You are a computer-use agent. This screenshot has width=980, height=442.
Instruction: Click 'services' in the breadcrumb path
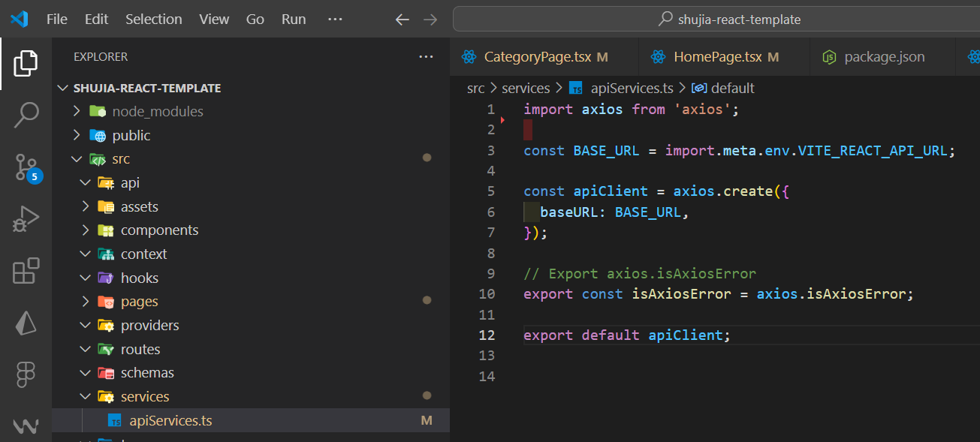526,89
